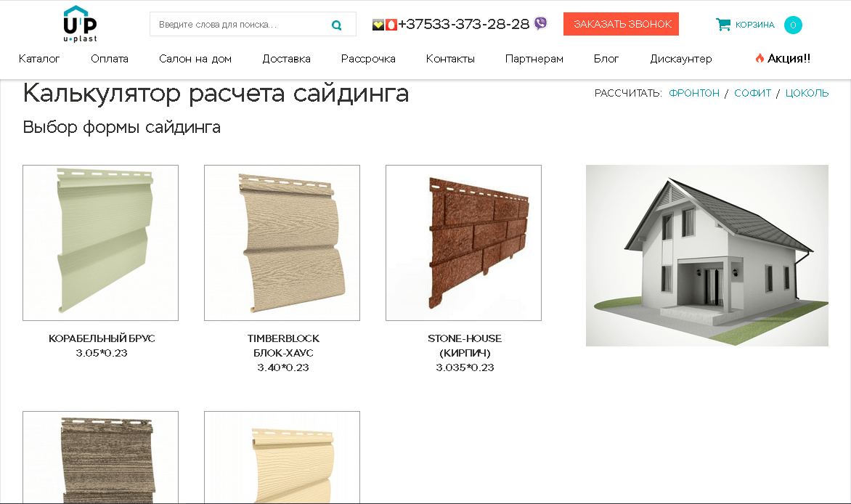Click the house 3D model image

(707, 255)
